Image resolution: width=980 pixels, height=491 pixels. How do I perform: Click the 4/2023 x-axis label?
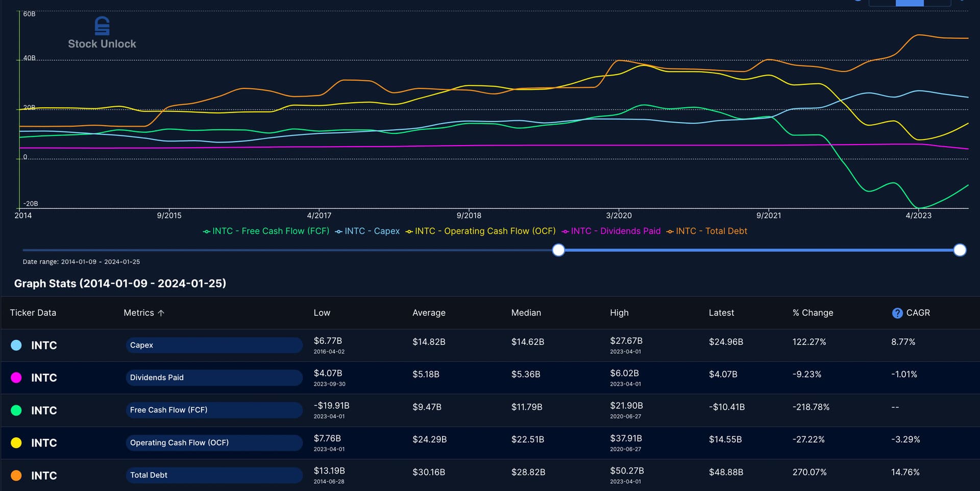(x=918, y=216)
